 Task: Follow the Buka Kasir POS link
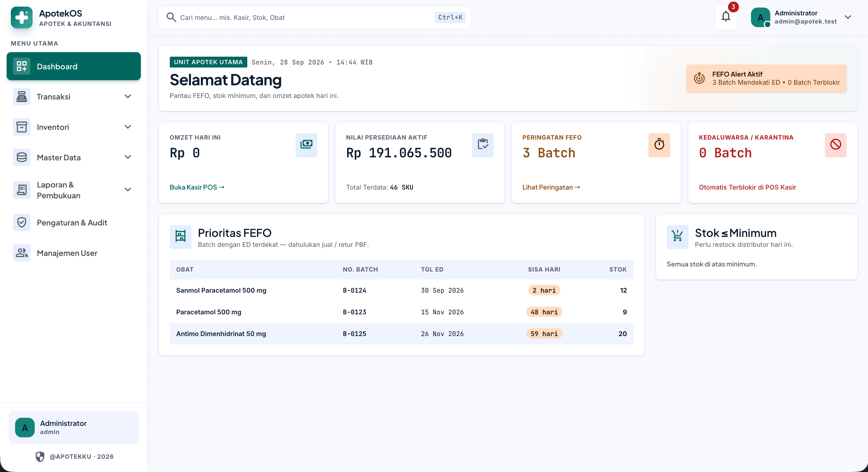[x=197, y=187]
